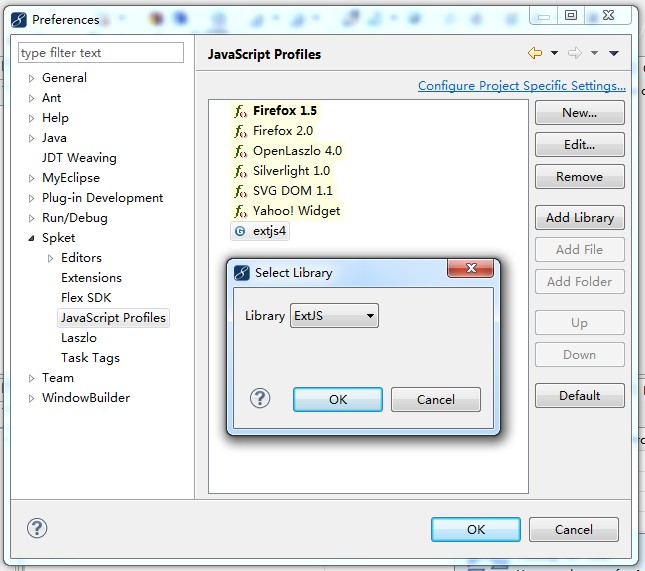Select Editors under Spket
Viewport: 645px width, 571px height.
click(81, 258)
